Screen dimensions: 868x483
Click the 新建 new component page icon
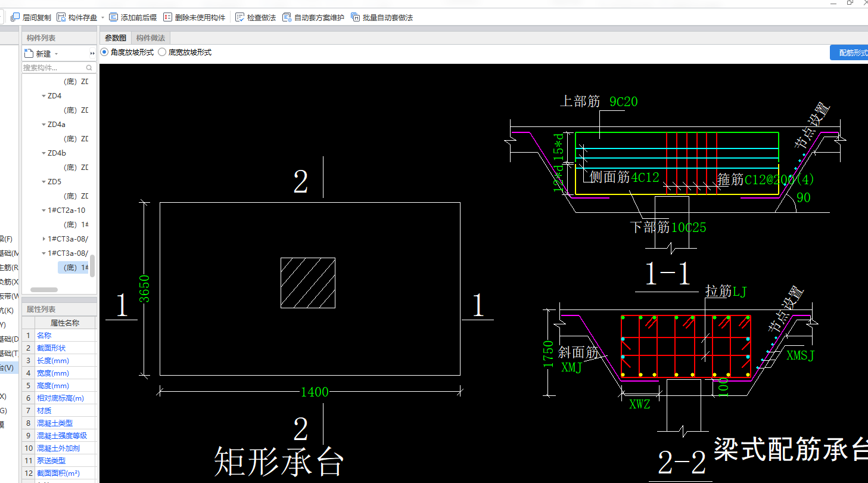[29, 54]
